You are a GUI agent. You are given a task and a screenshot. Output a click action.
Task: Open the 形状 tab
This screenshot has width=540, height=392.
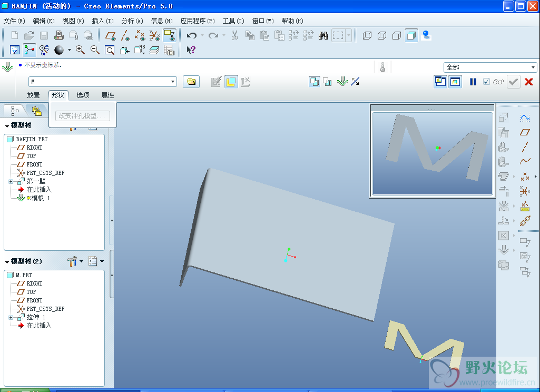58,95
